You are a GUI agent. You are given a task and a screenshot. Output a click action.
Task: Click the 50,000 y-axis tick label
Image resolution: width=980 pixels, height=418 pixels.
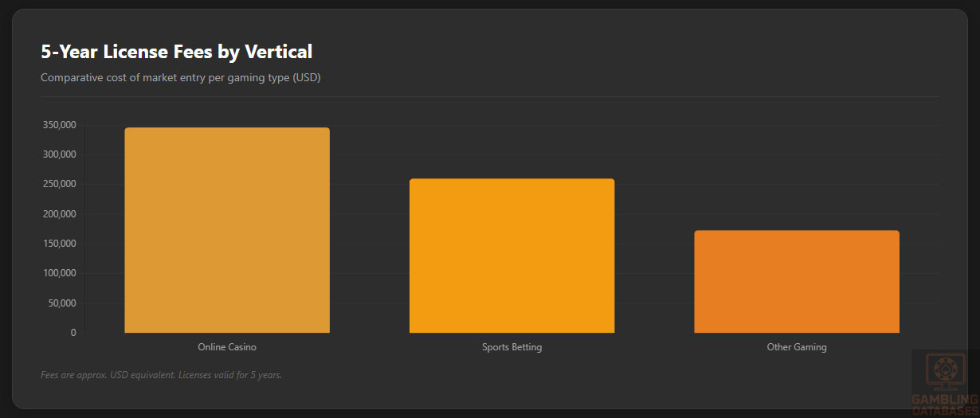(61, 303)
